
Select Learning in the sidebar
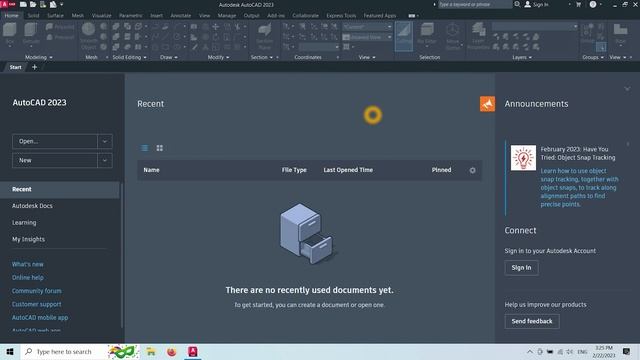point(24,223)
